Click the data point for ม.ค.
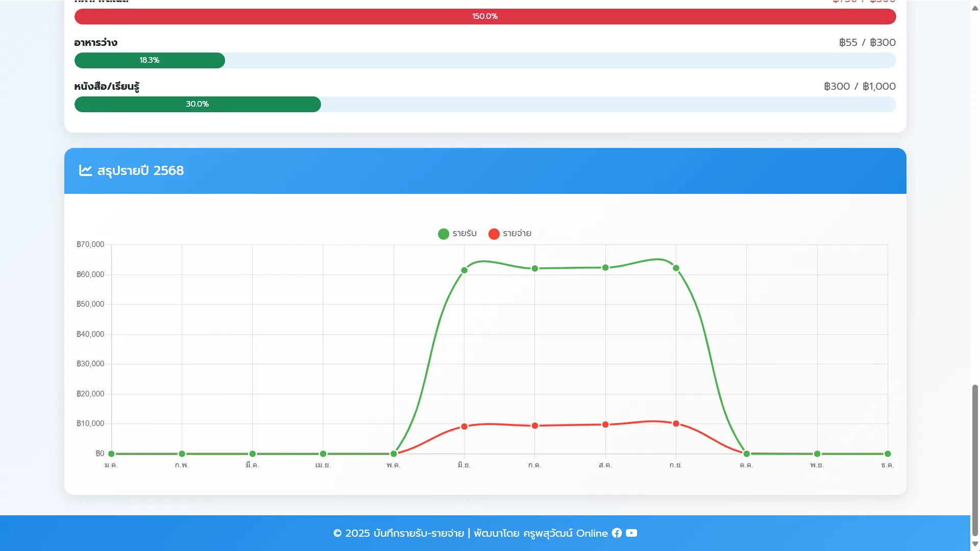Image resolution: width=980 pixels, height=551 pixels. 111,454
